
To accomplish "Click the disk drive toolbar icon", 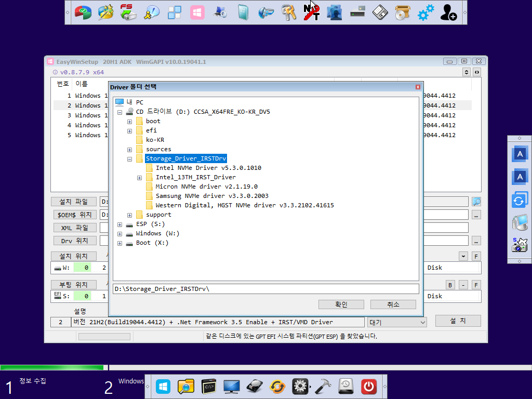I will pyautogui.click(x=357, y=12).
